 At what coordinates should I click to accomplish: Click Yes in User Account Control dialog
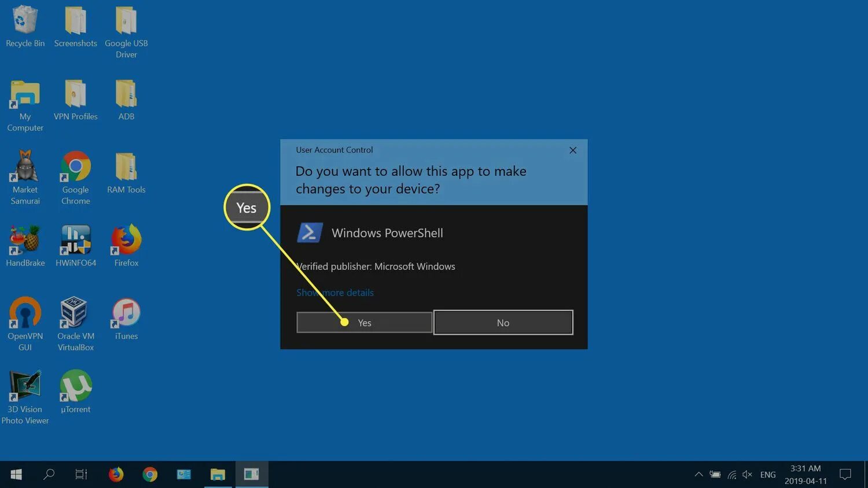[x=365, y=323]
